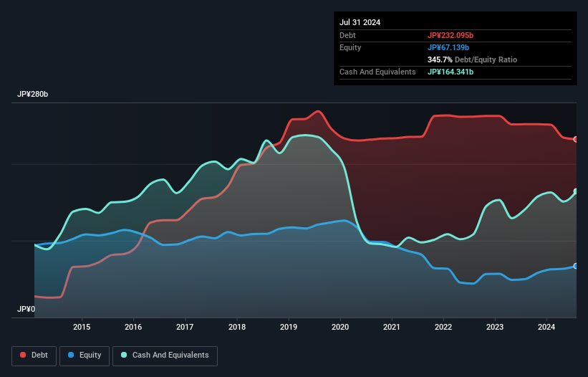Click the JP¥164.341b cash value
588x377 pixels.
point(450,72)
